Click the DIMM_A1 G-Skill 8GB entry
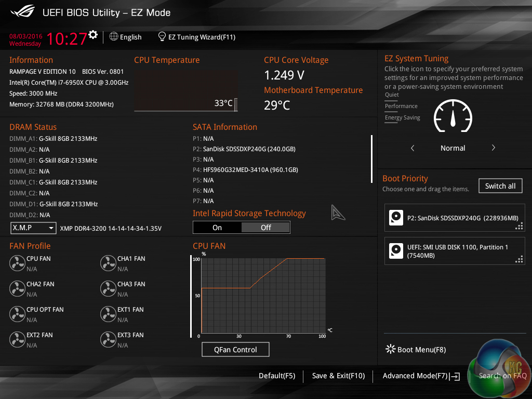The width and height of the screenshot is (532, 399). coord(54,139)
